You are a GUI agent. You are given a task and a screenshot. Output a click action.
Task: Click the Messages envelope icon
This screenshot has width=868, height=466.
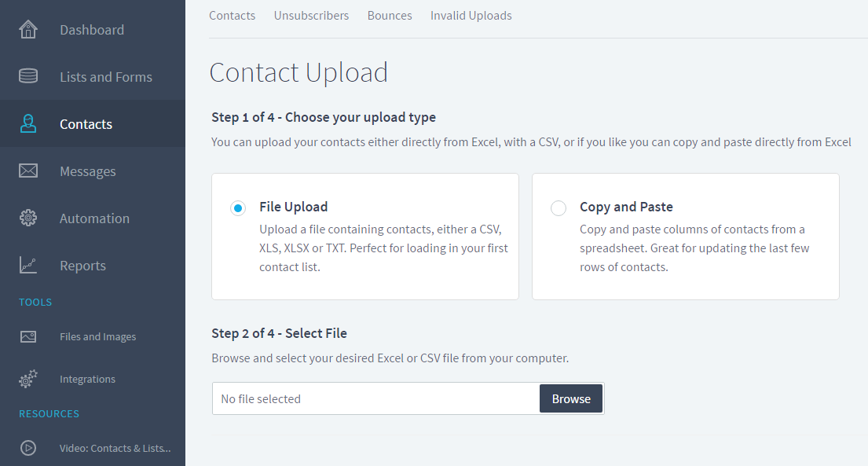pos(28,171)
